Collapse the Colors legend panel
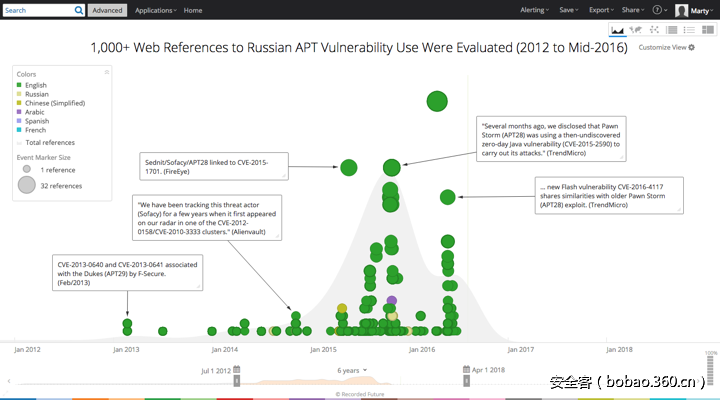The height and width of the screenshot is (400, 720). [107, 73]
